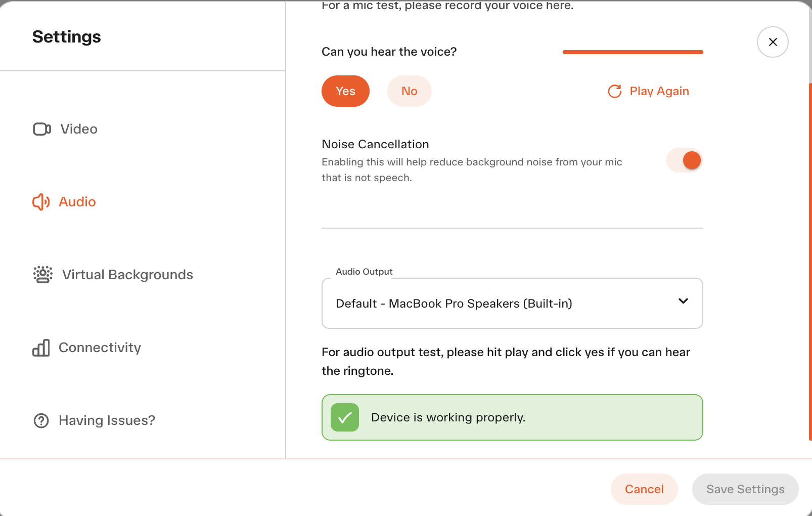The image size is (812, 516).
Task: Close the Settings dialog with X
Action: coord(773,42)
